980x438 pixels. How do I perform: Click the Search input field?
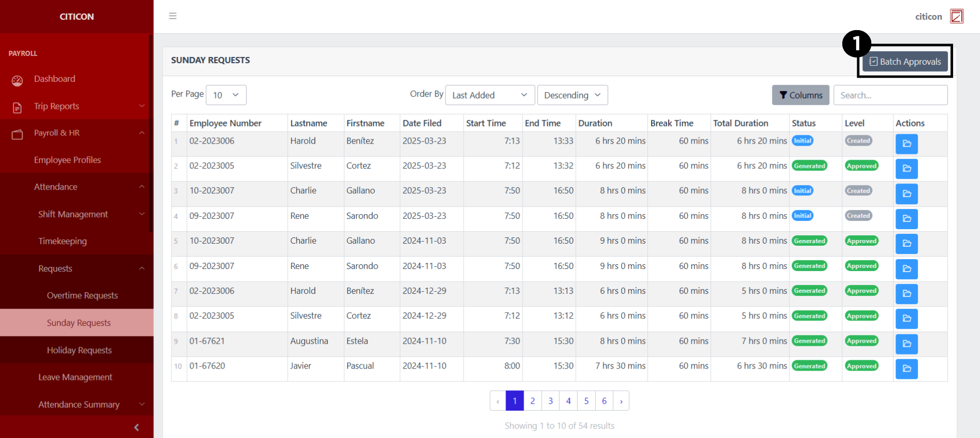[890, 95]
